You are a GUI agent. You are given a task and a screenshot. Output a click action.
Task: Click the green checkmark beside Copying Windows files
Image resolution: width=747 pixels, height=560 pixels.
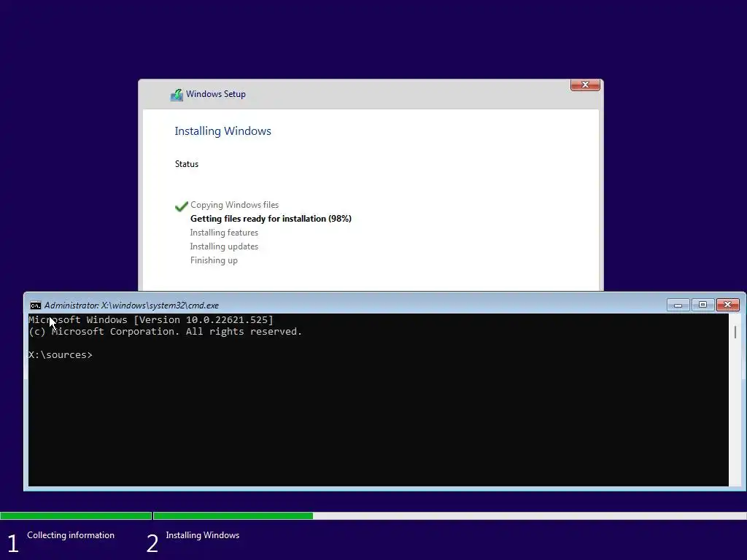tap(182, 206)
